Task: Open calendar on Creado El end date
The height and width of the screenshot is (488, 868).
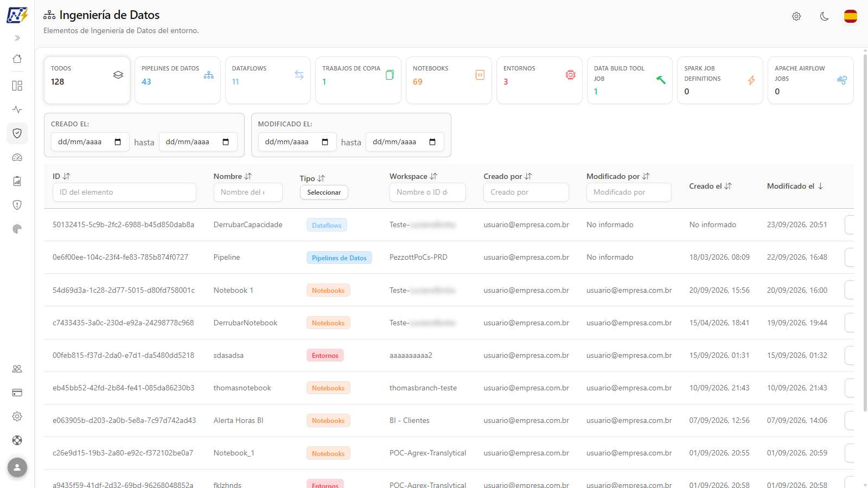Action: pyautogui.click(x=226, y=142)
